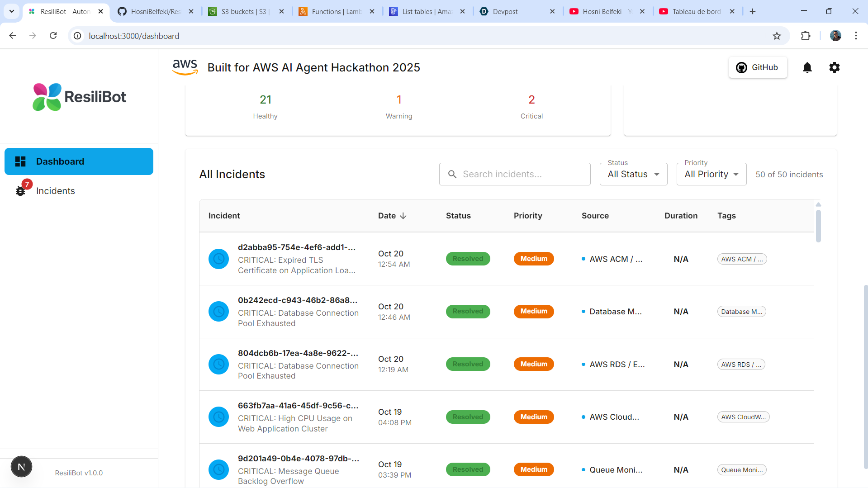Open the Status filter dropdown

pyautogui.click(x=633, y=174)
